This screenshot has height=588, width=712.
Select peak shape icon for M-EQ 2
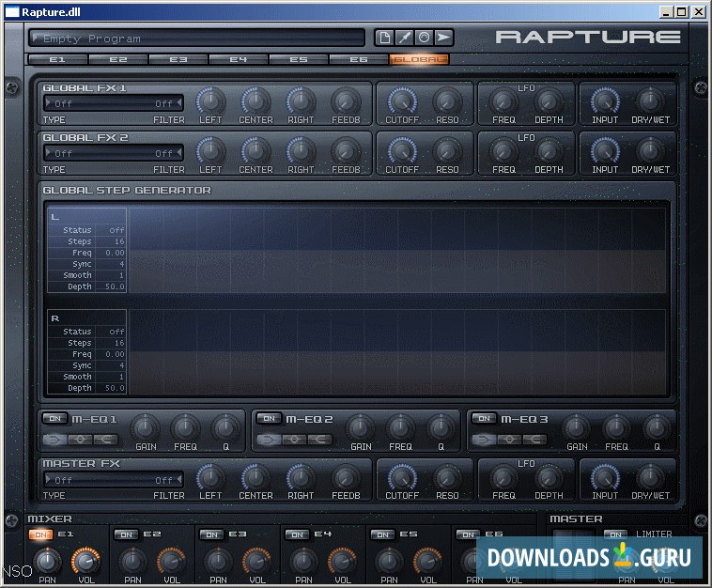click(x=294, y=439)
